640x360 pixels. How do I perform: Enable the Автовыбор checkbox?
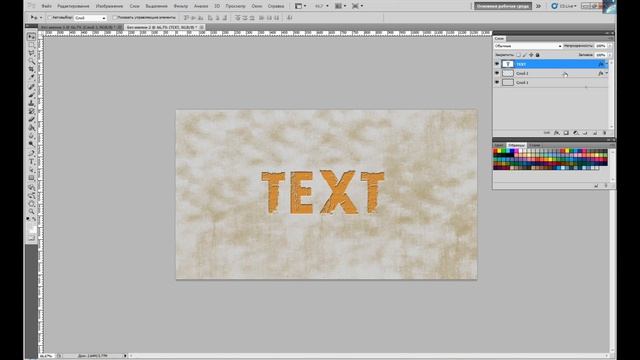coord(50,18)
